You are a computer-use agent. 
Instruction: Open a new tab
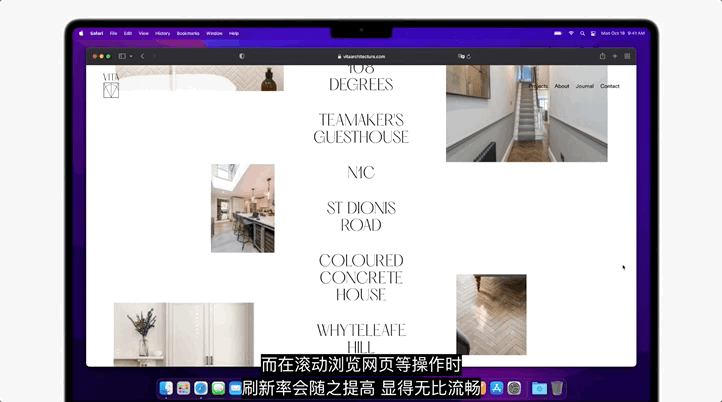(x=615, y=56)
